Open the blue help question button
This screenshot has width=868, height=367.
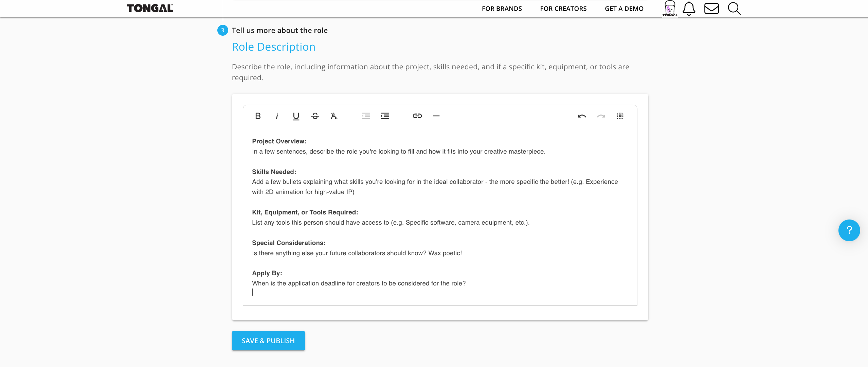849,230
